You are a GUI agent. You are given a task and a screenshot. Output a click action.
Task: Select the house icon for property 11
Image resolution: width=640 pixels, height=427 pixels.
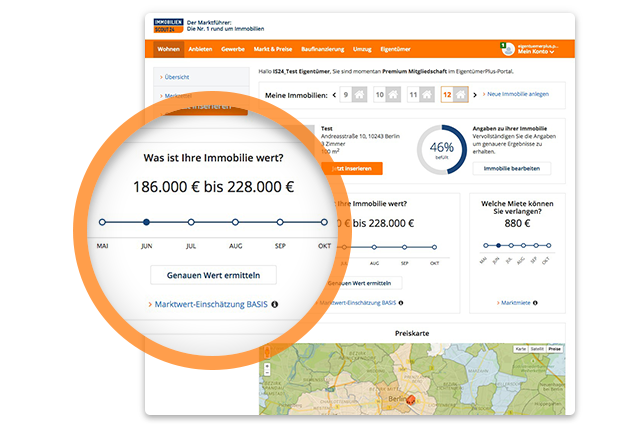point(427,95)
